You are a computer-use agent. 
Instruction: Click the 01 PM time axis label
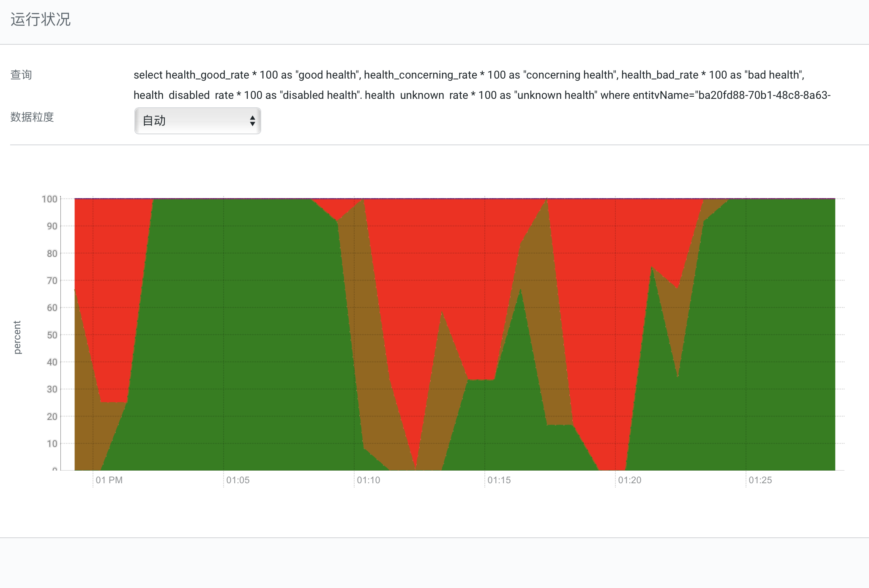click(109, 480)
